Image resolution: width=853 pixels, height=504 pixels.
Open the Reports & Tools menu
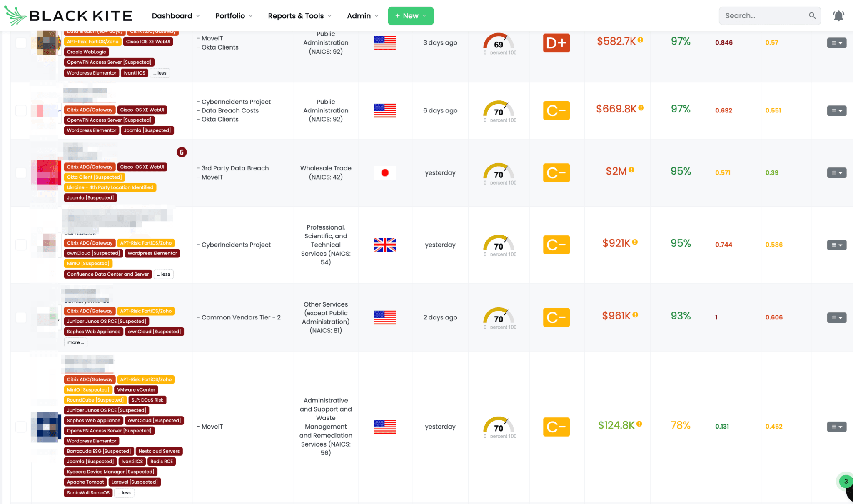point(299,16)
